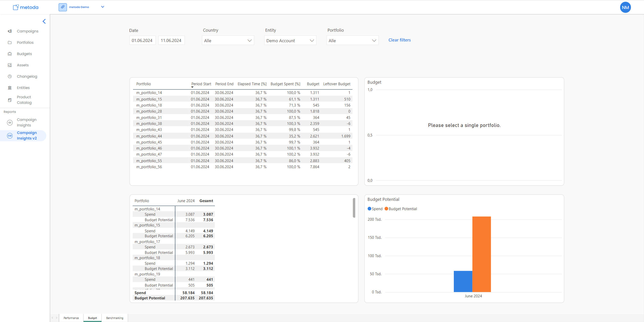Click the Budgets sidebar icon

pos(10,54)
